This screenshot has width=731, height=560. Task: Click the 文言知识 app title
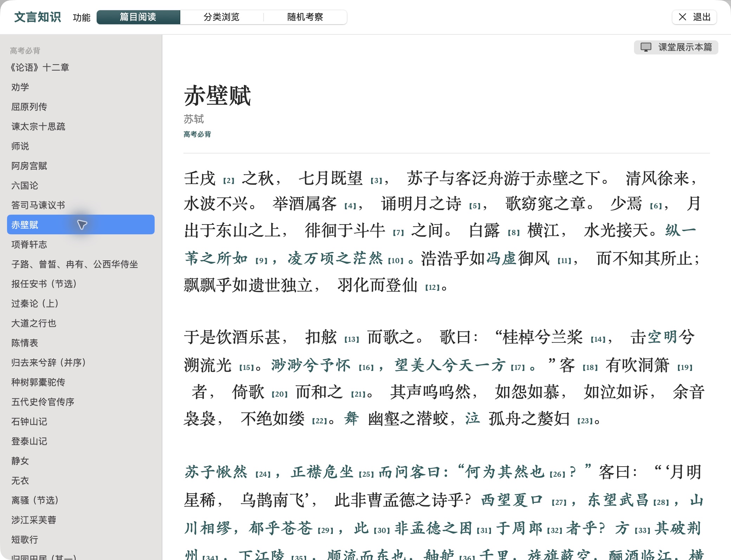(38, 17)
